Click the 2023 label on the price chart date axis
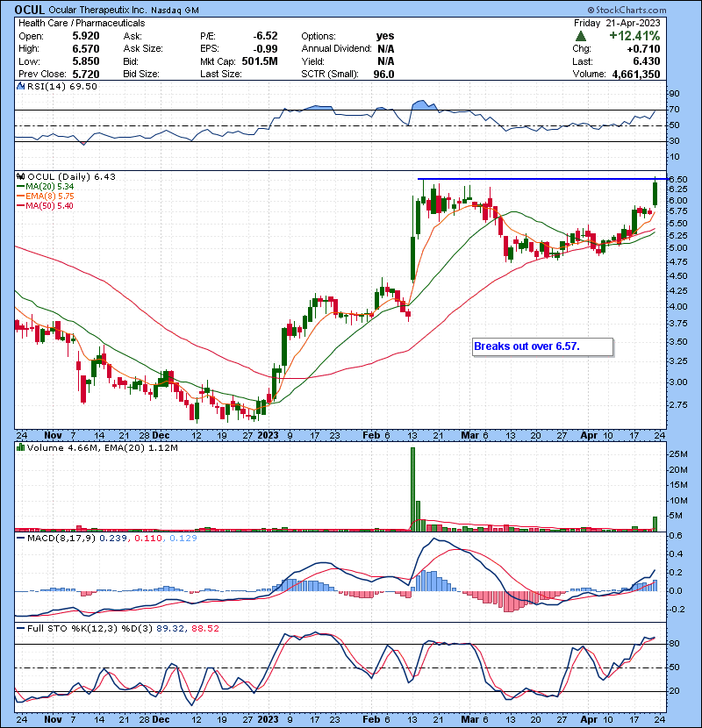 (x=268, y=436)
